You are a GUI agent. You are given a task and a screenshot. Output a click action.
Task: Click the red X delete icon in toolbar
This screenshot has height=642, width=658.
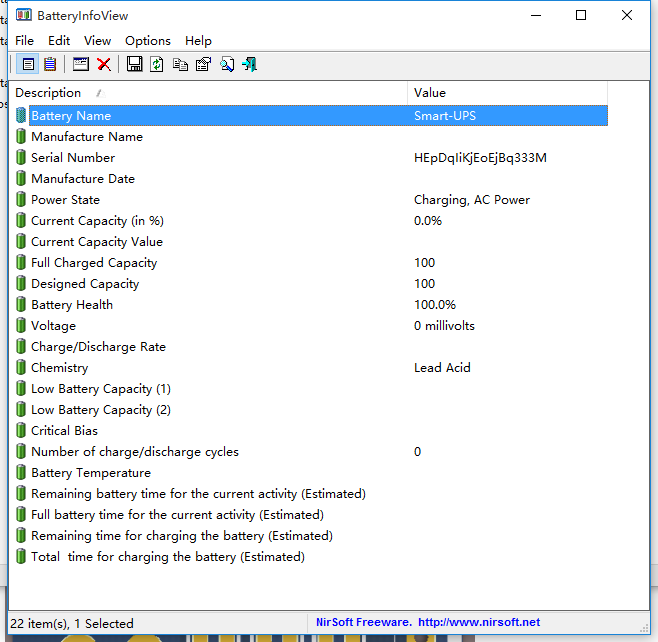pyautogui.click(x=104, y=65)
